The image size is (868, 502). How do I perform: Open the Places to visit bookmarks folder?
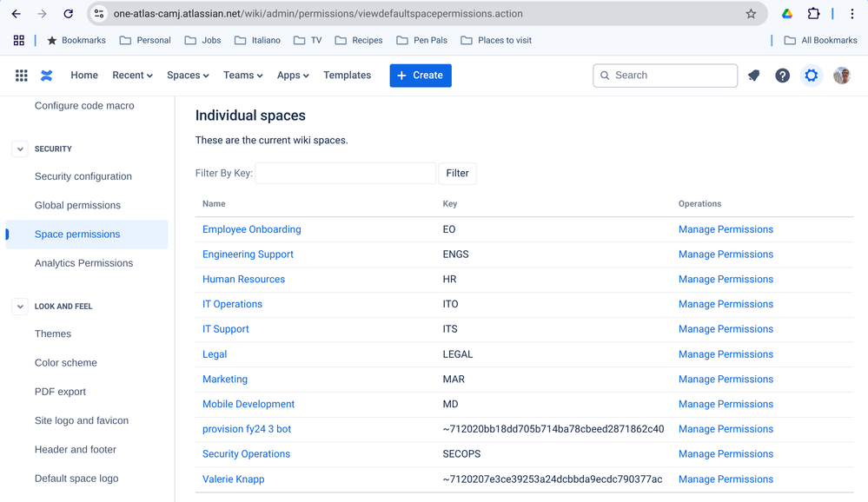click(496, 41)
